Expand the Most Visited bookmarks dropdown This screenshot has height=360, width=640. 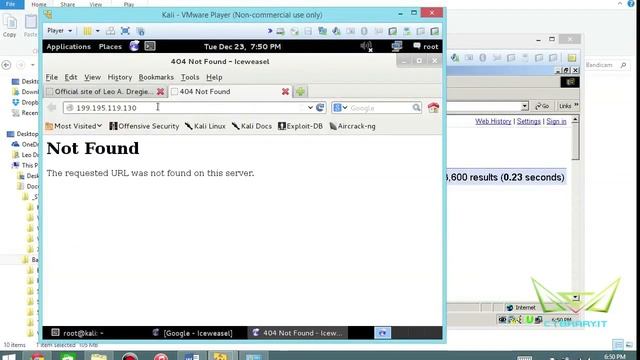click(x=73, y=126)
